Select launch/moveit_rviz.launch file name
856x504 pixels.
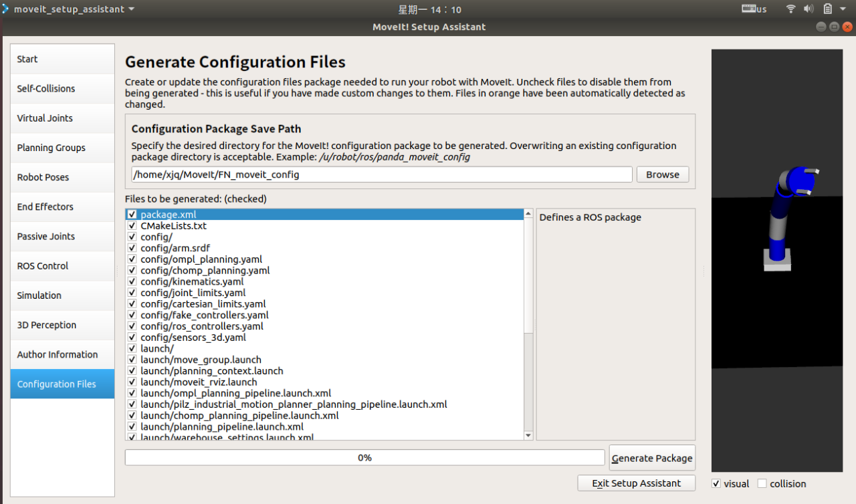199,382
